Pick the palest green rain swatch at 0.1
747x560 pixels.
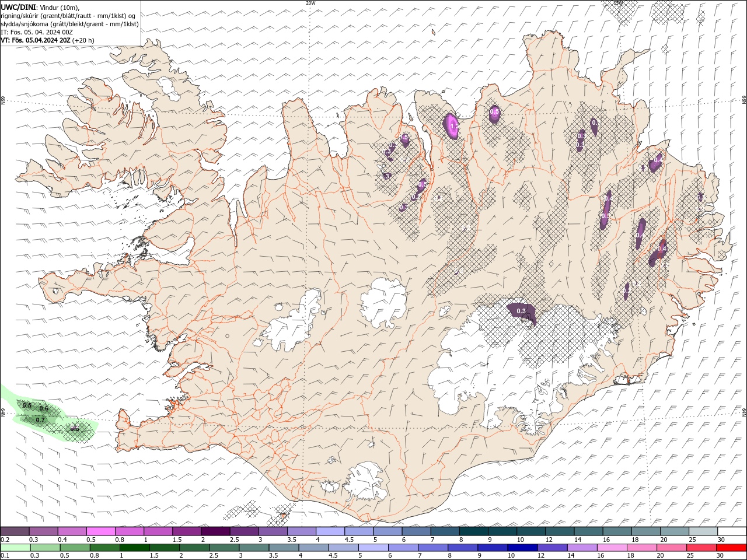click(15, 548)
